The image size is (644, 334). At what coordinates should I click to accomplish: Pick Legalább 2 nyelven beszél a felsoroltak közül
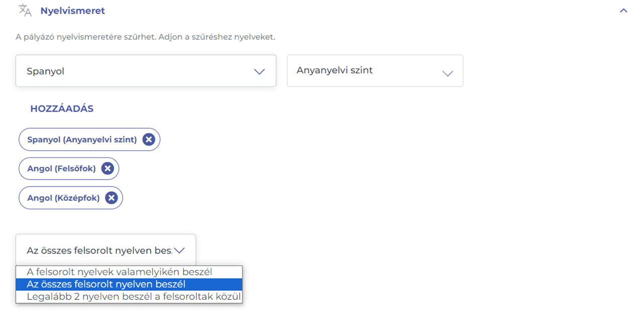[x=134, y=297]
